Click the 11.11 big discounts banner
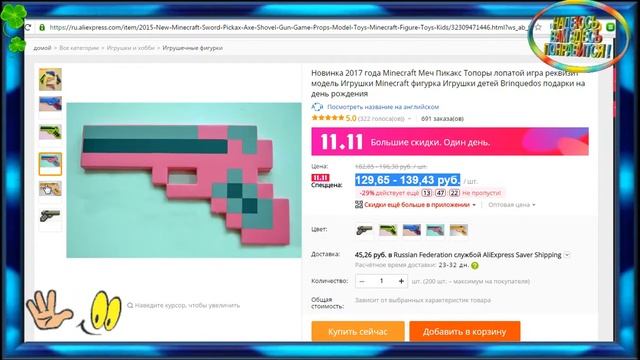This screenshot has height=360, width=640. tap(450, 142)
